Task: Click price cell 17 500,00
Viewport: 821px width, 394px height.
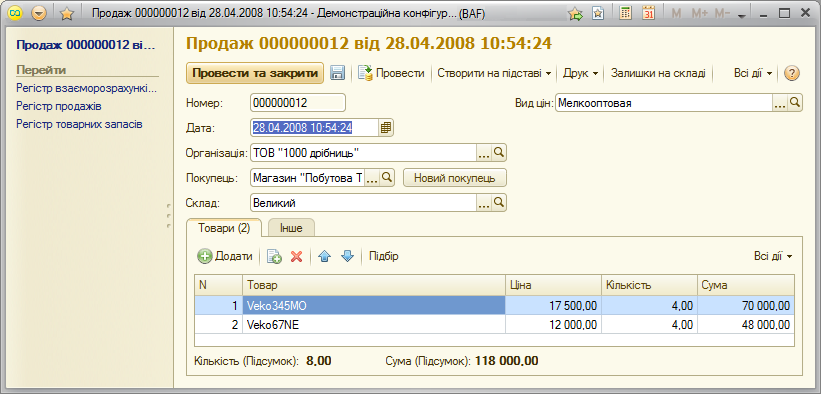Action: pos(553,305)
